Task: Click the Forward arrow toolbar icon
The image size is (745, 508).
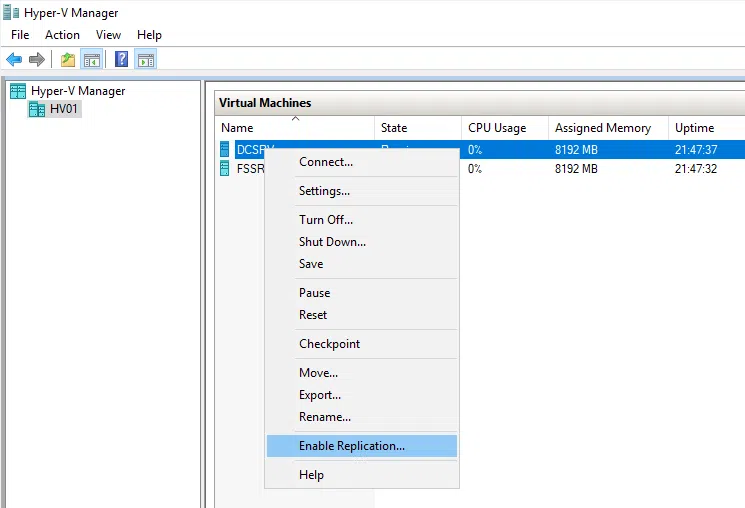Action: click(37, 59)
